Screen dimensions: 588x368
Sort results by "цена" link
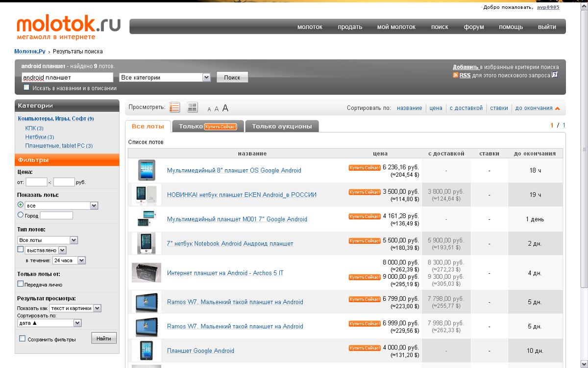(436, 108)
